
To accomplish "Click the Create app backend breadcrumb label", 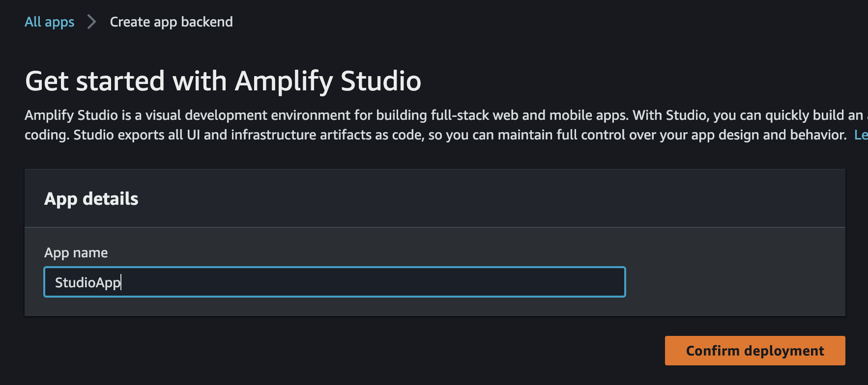I will coord(171,22).
